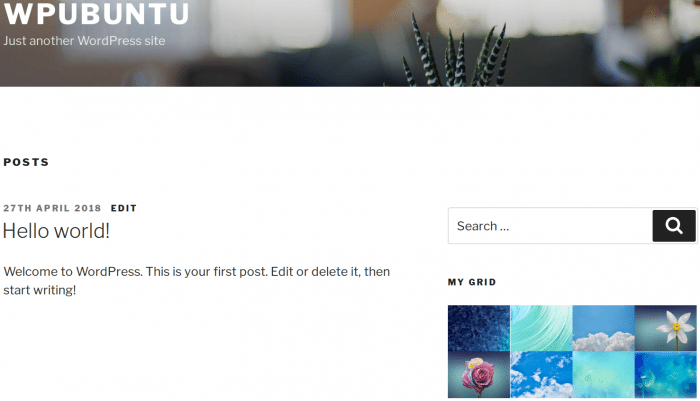This screenshot has width=700, height=401.
Task: Open the teal swirl wave grid thumbnail
Action: click(541, 328)
